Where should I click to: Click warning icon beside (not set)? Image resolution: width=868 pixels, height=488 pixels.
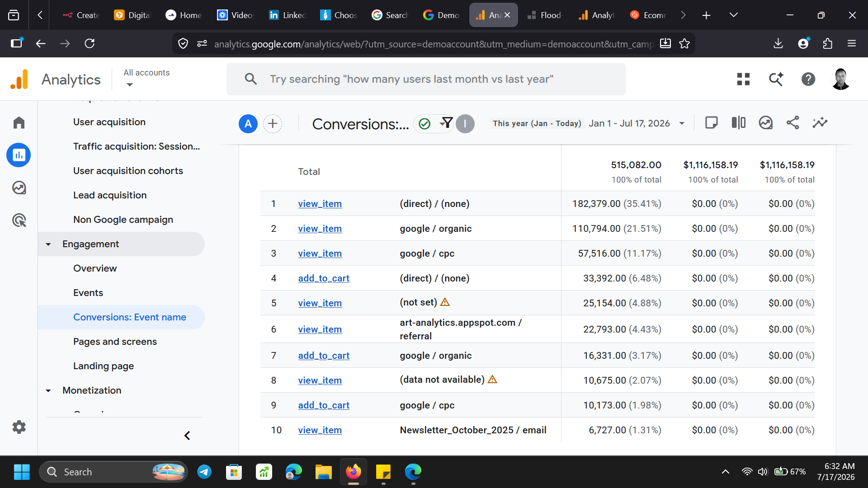click(x=445, y=302)
